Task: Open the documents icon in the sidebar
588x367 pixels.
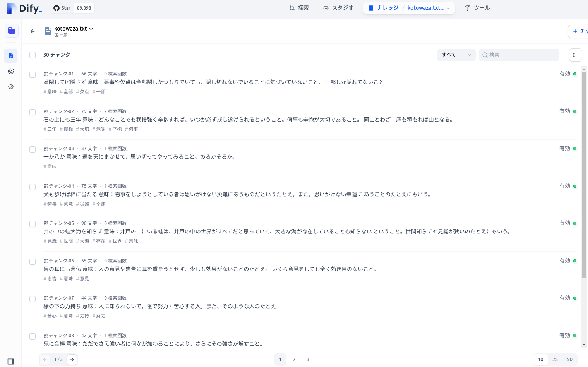Action: (x=11, y=56)
